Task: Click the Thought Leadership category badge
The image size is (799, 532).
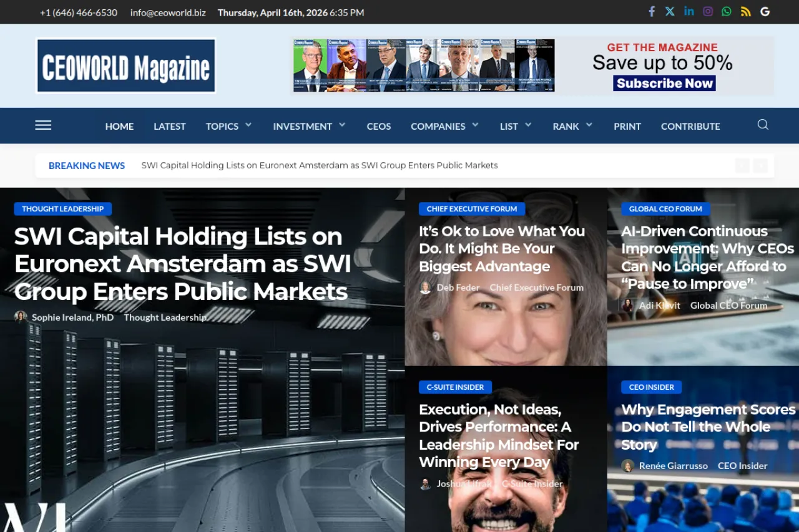Action: pos(63,209)
